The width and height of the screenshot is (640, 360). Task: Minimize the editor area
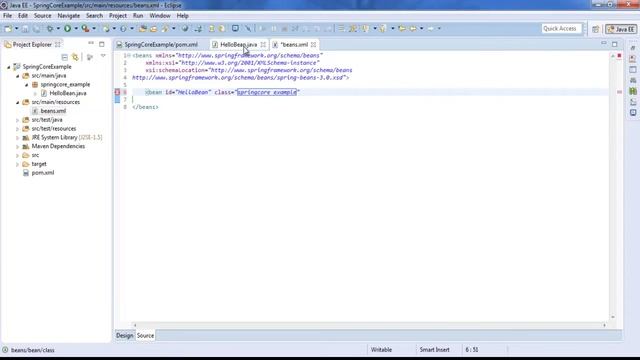click(604, 43)
